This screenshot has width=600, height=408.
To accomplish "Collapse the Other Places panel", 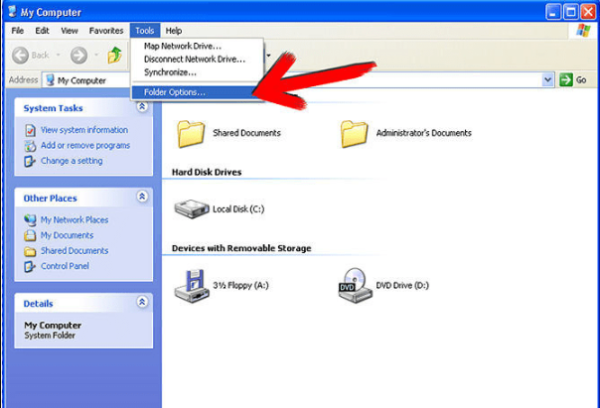I will point(142,197).
